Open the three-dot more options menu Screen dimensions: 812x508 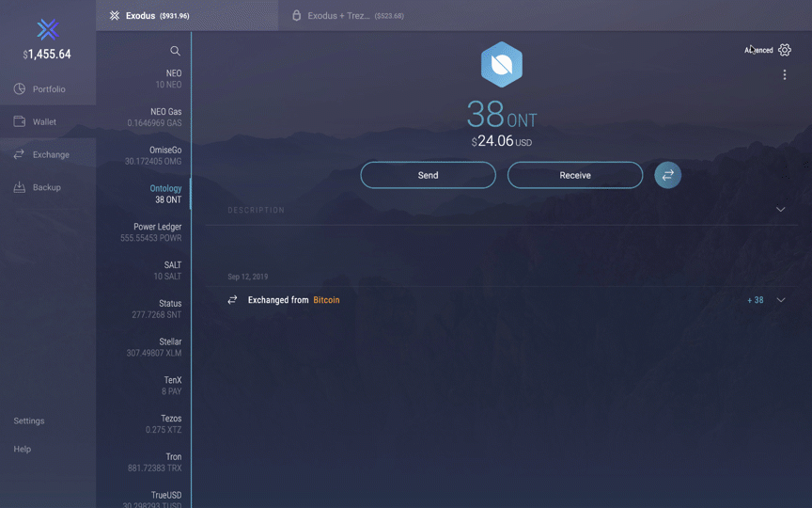(785, 74)
